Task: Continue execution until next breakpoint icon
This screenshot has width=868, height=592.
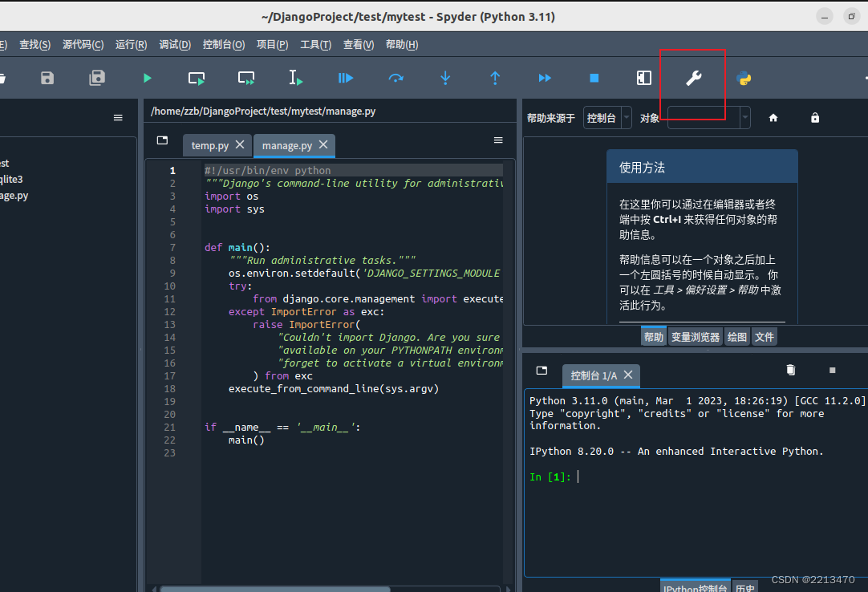Action: [x=545, y=78]
